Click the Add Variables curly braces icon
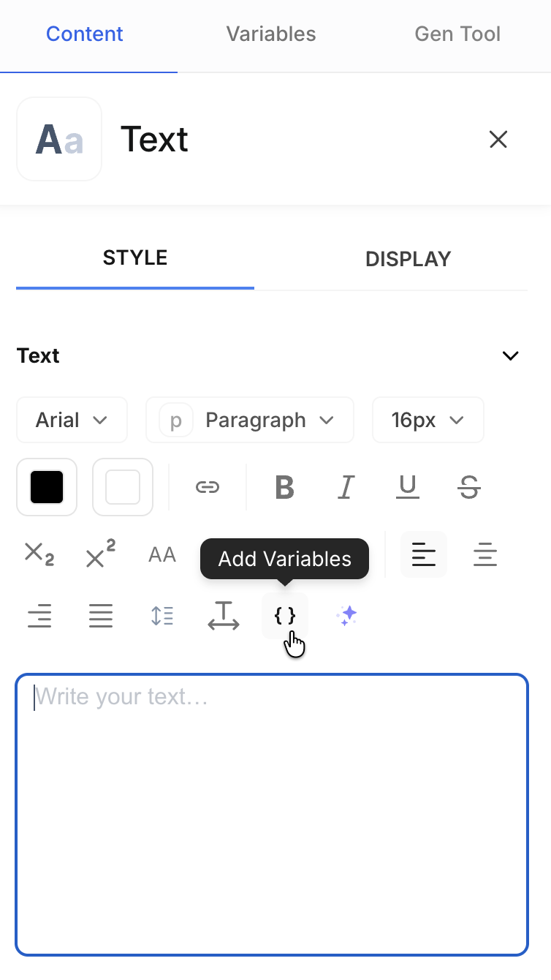The image size is (551, 980). (x=285, y=616)
